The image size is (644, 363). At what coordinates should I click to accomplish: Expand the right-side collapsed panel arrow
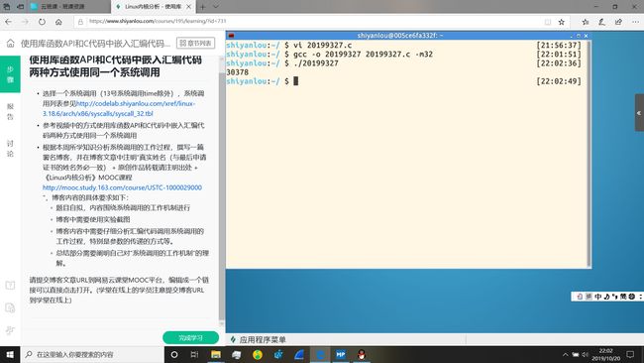coord(639,113)
